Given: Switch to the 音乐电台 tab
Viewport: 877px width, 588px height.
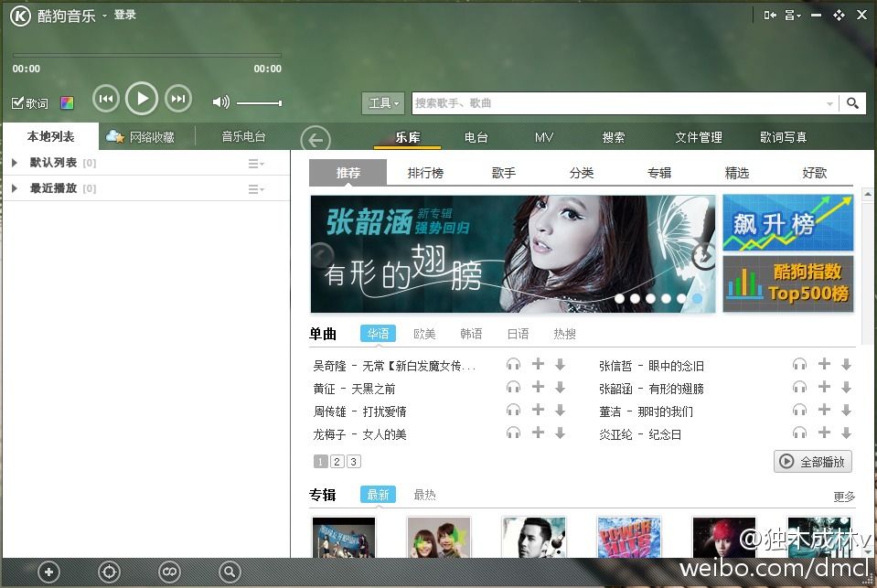Looking at the screenshot, I should click(x=243, y=136).
